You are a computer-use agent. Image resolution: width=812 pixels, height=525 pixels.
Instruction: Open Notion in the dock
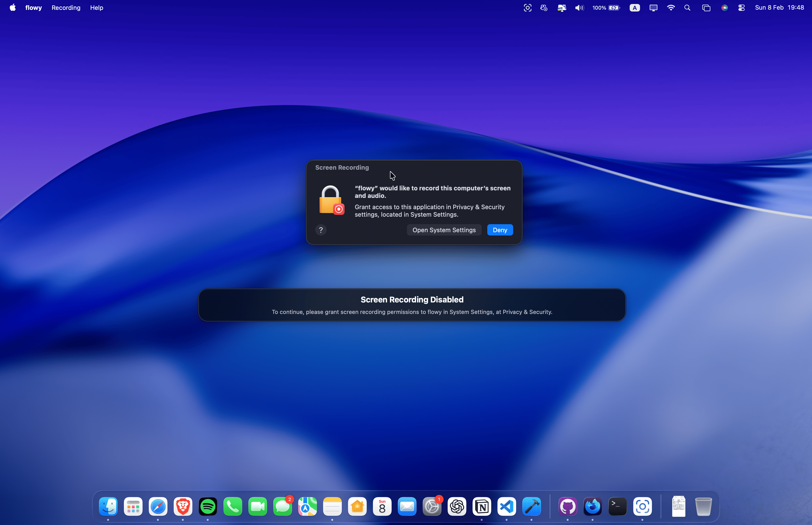[x=482, y=507]
